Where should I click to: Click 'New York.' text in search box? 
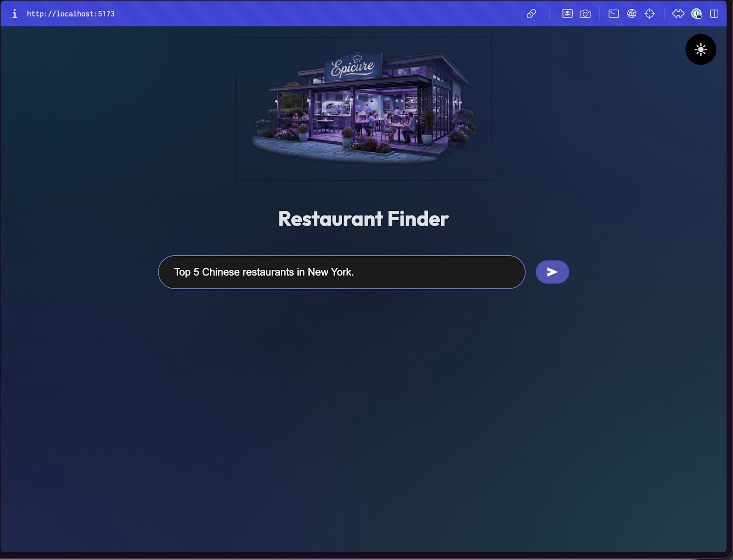click(x=330, y=272)
